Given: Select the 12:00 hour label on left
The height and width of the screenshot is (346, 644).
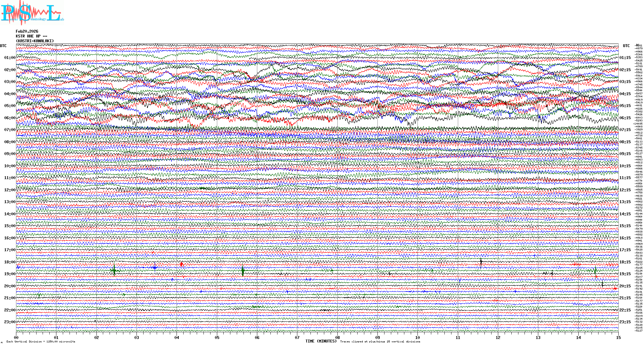Looking at the screenshot, I should coord(10,190).
